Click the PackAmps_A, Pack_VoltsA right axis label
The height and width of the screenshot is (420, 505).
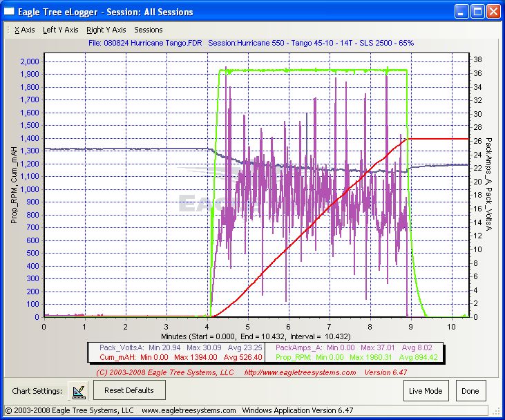(x=488, y=184)
